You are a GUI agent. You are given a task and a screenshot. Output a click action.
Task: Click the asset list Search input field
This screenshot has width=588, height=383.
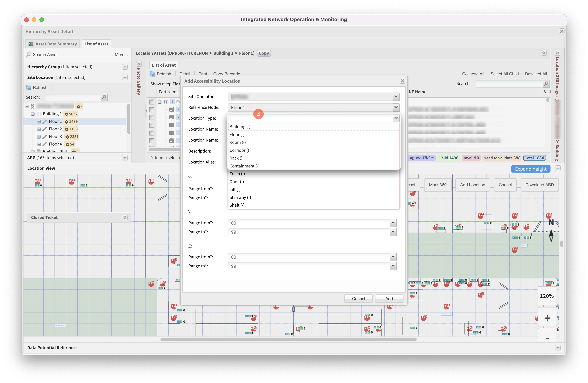[509, 84]
